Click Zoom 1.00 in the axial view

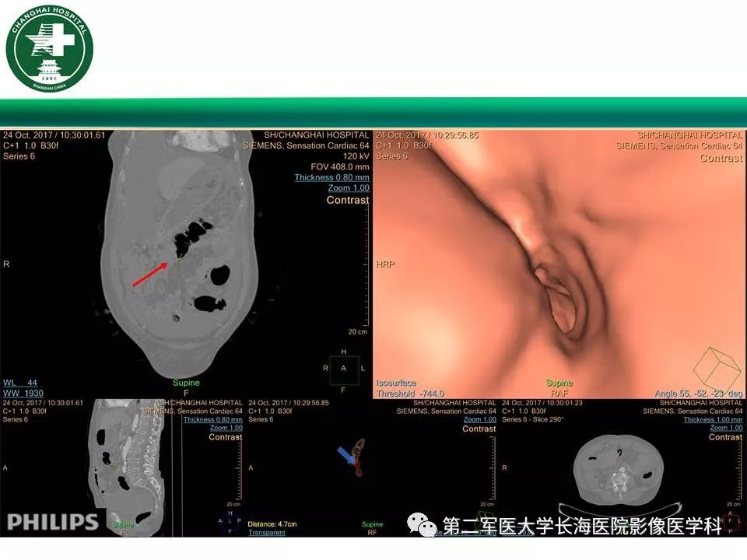(726, 428)
